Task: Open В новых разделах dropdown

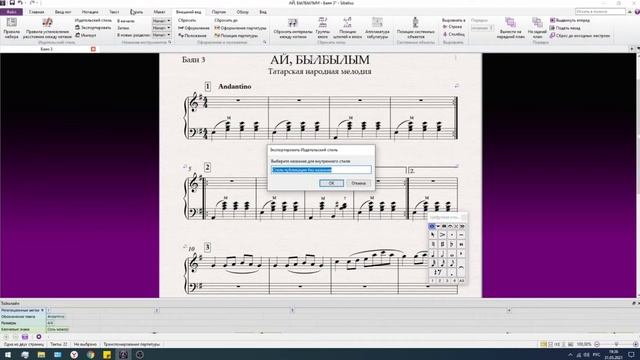Action: click(162, 35)
